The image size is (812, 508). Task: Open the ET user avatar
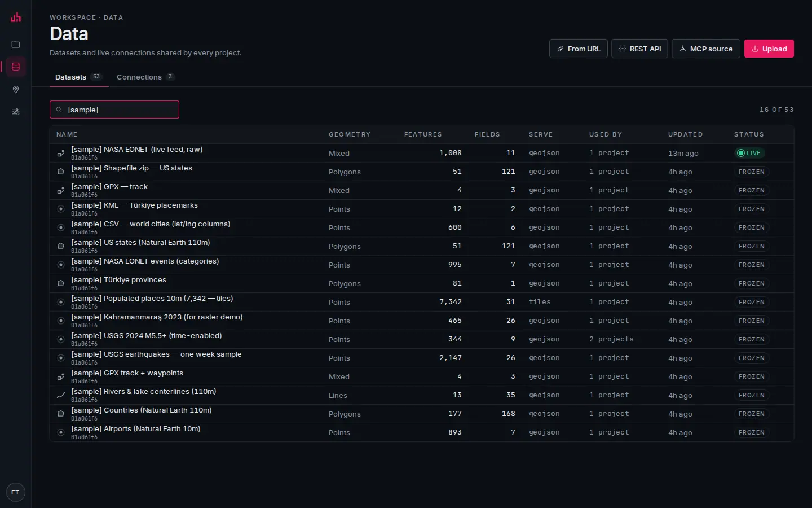(15, 492)
